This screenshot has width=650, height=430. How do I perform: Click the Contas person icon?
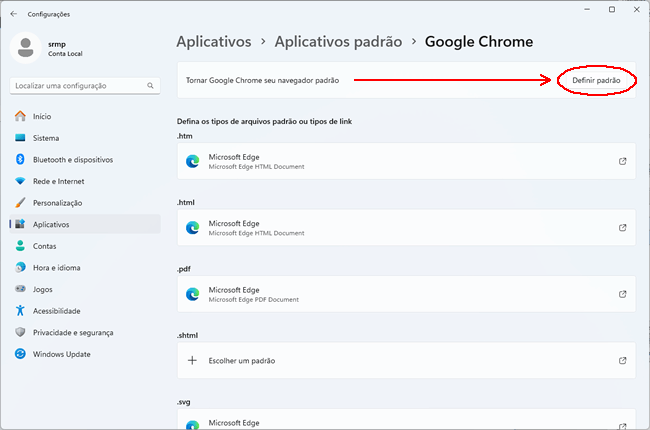20,245
